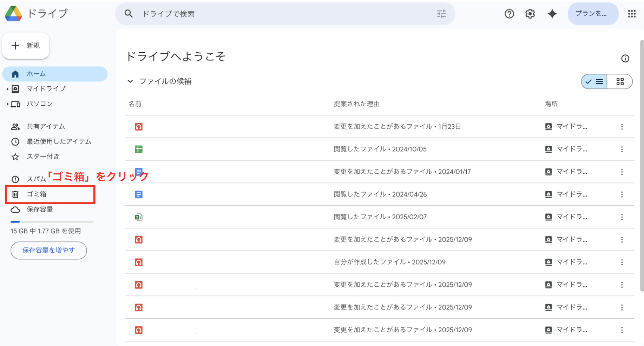Click マイドライブ location icon in 1月23日 row
This screenshot has width=644, height=346.
548,127
